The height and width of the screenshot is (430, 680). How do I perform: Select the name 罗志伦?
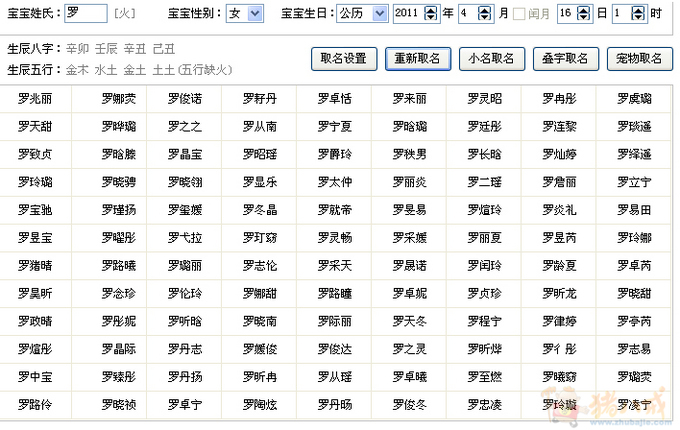[x=260, y=266]
